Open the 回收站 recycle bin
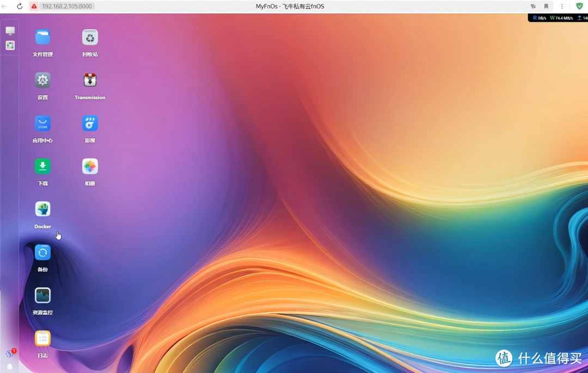588x373 pixels. click(90, 38)
